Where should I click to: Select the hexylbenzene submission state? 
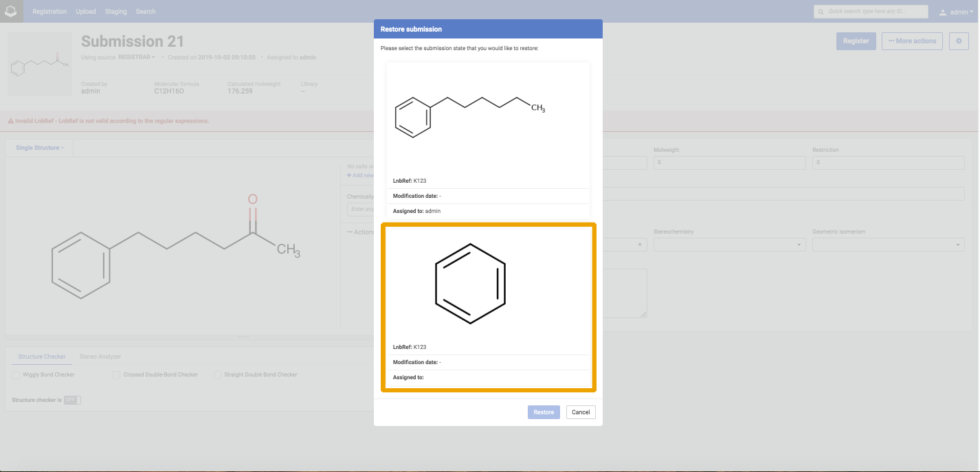tap(488, 141)
